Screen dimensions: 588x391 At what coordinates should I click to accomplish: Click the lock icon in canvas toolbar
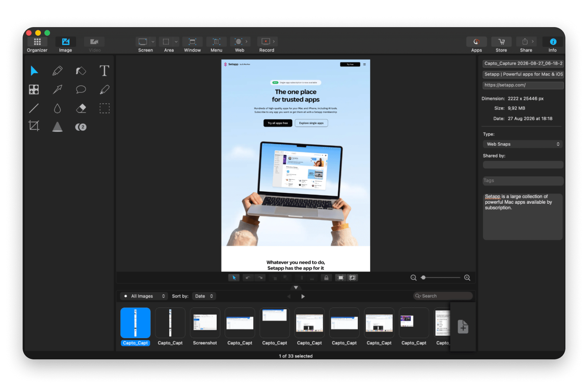pyautogui.click(x=326, y=278)
